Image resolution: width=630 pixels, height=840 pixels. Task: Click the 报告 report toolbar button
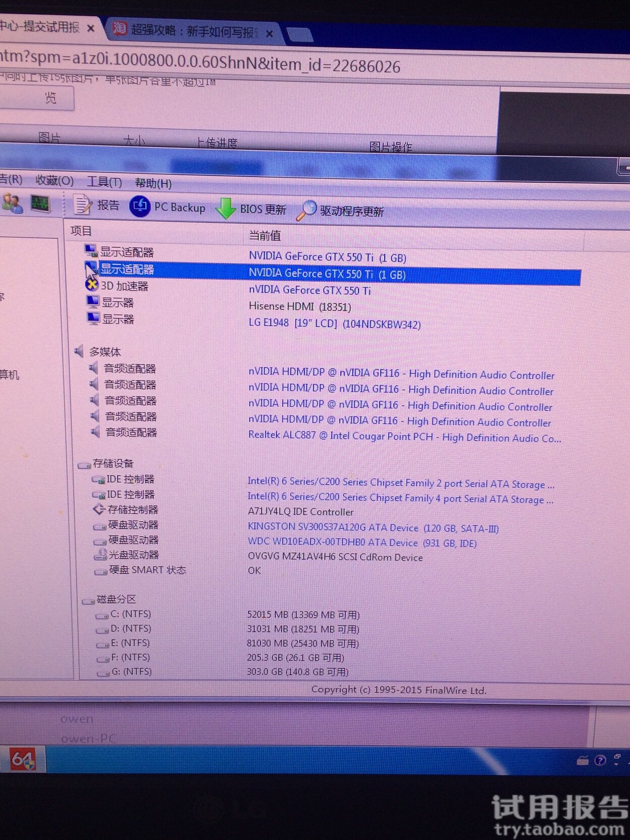(97, 205)
